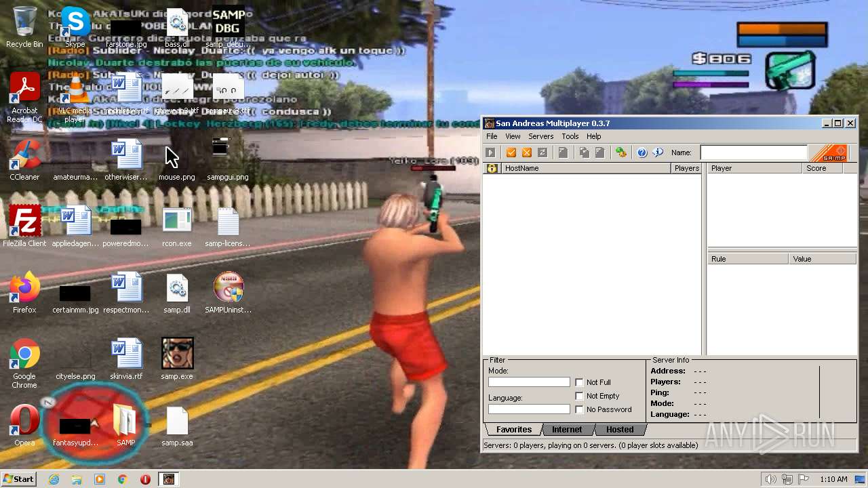Sort servers by HostName column header
This screenshot has height=488, width=868.
coord(586,168)
